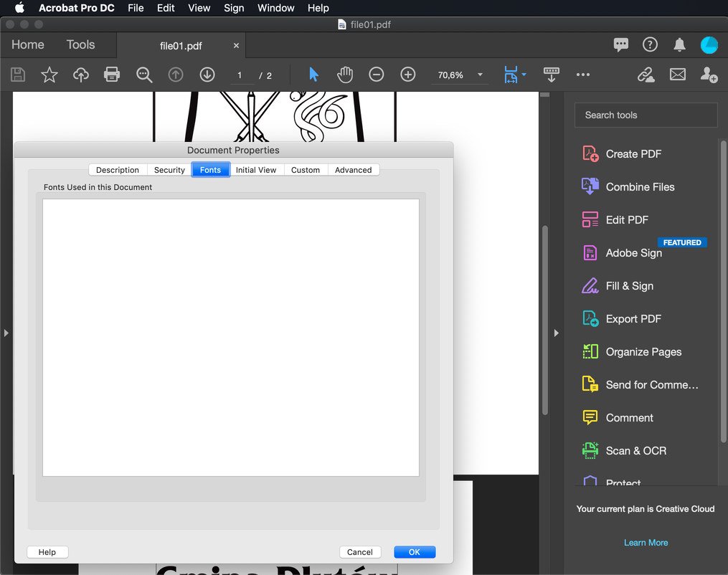Image resolution: width=728 pixels, height=575 pixels.
Task: Click the document vertical scrollbar
Action: coord(545,320)
